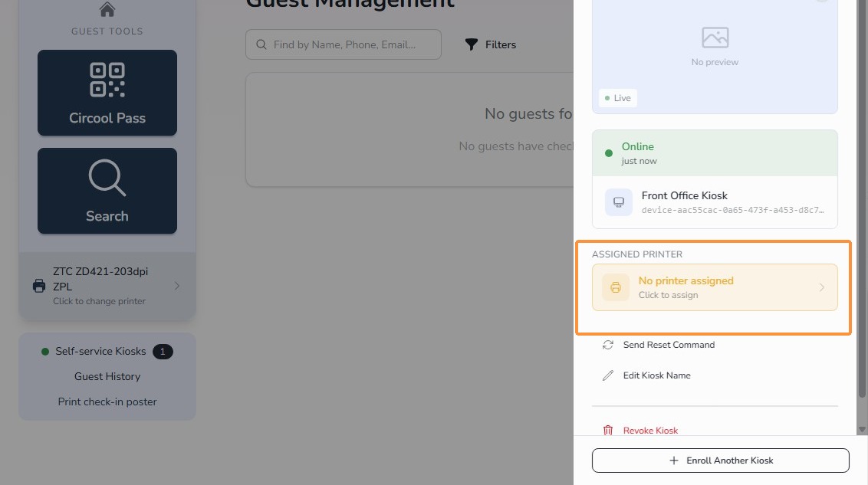
Task: Click the home icon above Guest Tools
Action: click(x=107, y=9)
